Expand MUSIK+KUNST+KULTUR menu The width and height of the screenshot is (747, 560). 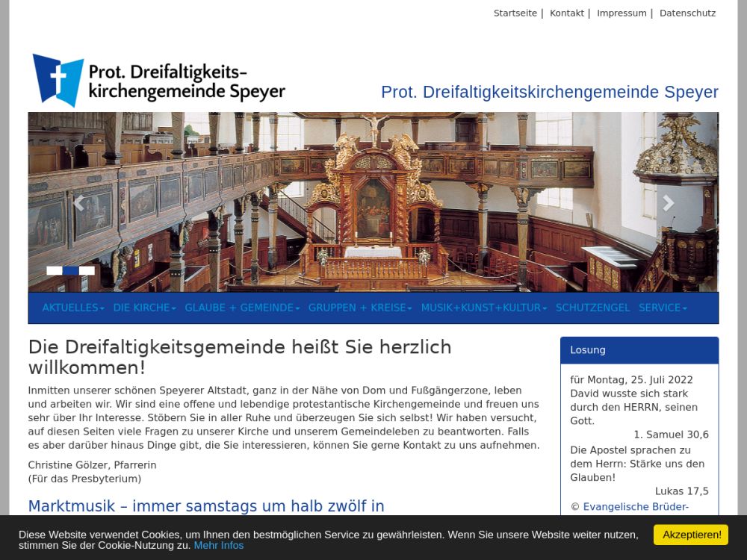(483, 308)
